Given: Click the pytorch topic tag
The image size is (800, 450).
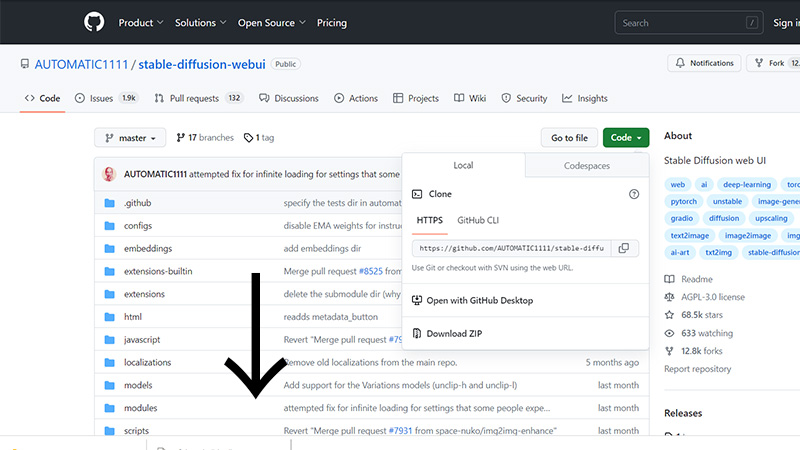Looking at the screenshot, I should (x=684, y=202).
